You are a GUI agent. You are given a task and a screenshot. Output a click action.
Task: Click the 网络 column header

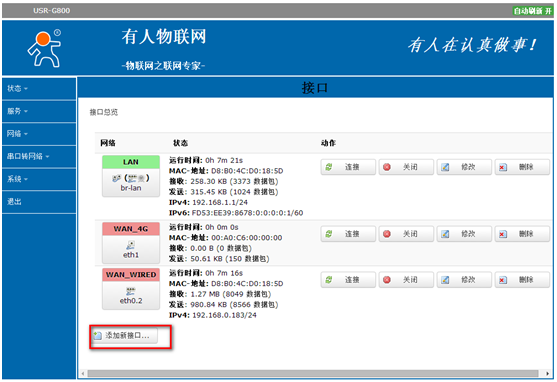pos(108,143)
